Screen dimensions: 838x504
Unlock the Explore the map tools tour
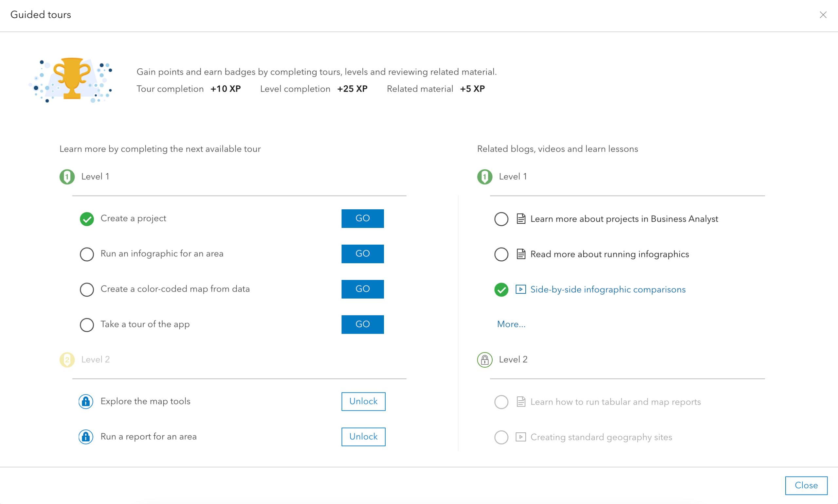(x=363, y=401)
